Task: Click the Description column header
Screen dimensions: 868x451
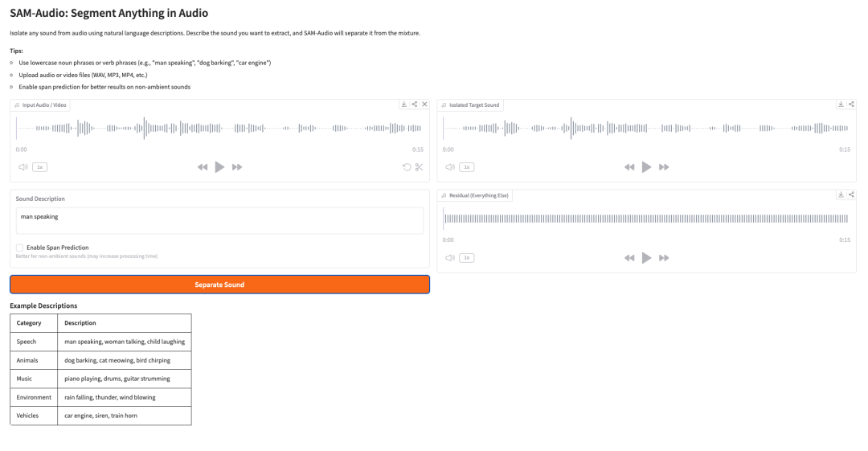Action: pyautogui.click(x=125, y=323)
